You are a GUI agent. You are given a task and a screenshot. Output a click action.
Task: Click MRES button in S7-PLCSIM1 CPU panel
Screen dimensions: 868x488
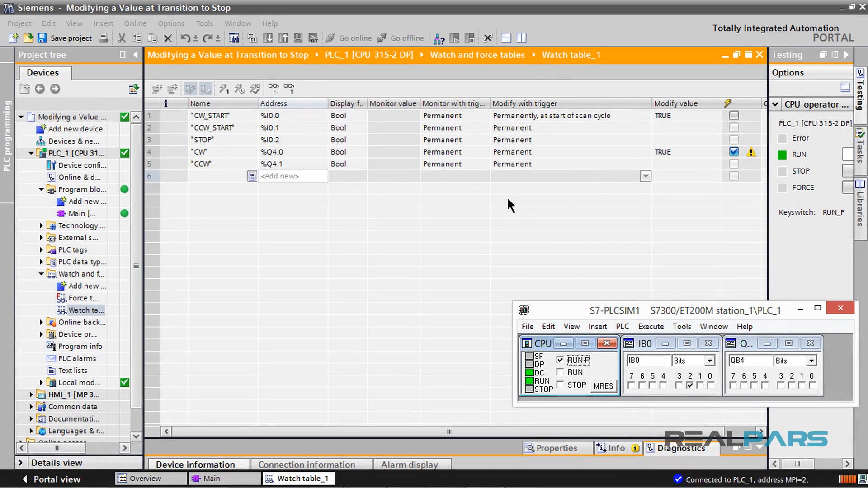[x=604, y=386]
